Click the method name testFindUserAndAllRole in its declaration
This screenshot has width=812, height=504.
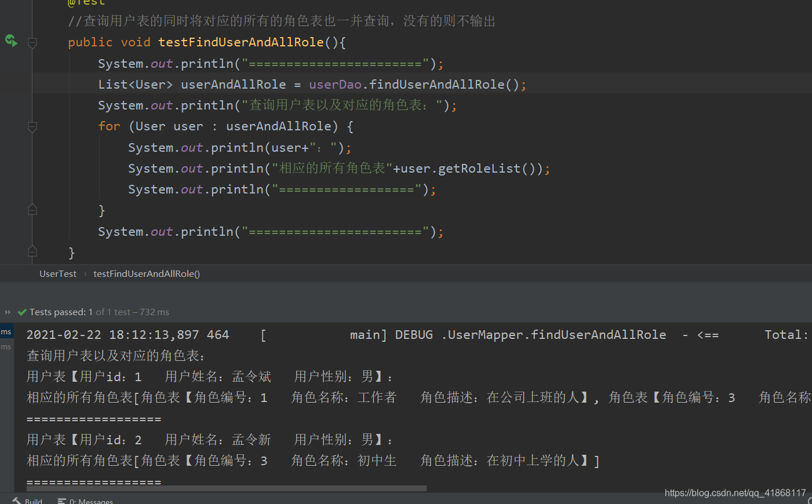coord(241,42)
